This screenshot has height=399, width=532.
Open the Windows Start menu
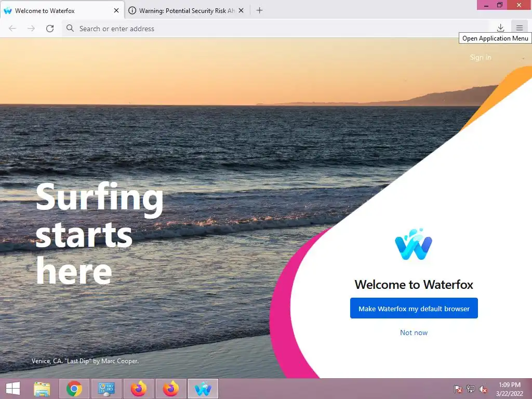[x=13, y=389]
